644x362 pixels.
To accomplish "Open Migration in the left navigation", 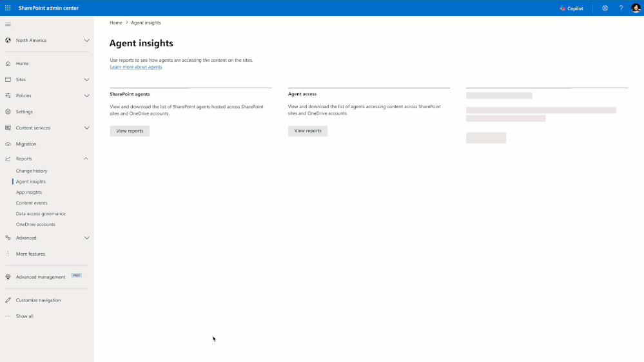I will (x=26, y=144).
